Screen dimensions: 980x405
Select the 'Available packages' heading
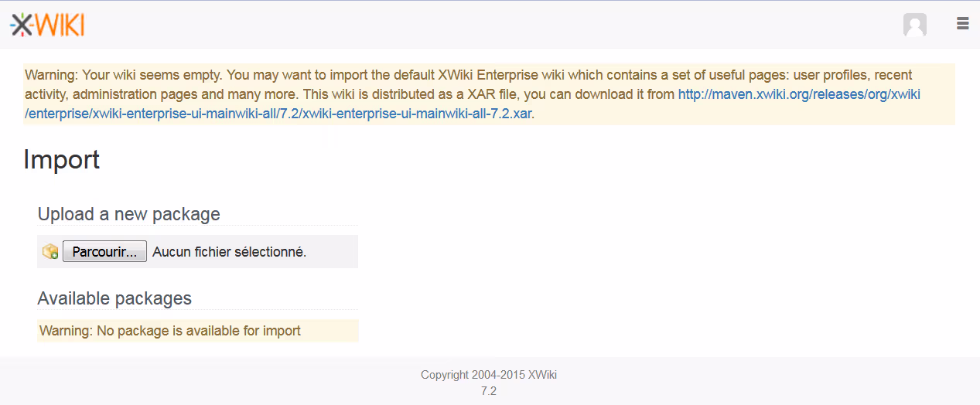click(114, 298)
